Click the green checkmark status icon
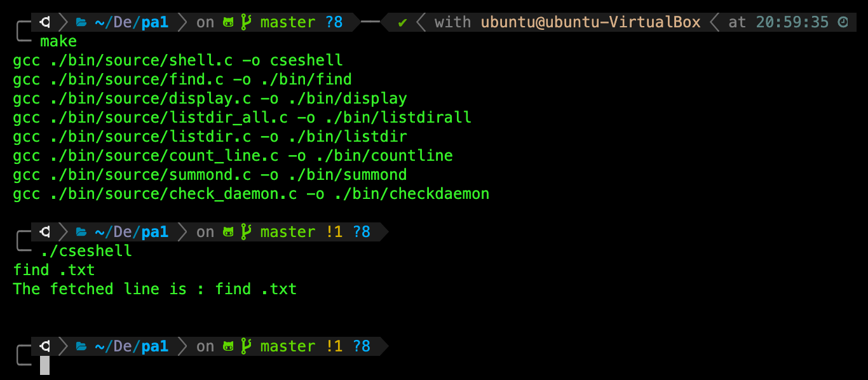 pyautogui.click(x=402, y=23)
